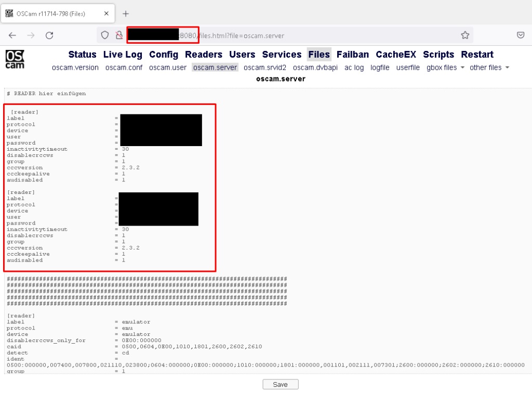This screenshot has width=532, height=393.
Task: Reload the page with refresh icon
Action: tap(49, 35)
